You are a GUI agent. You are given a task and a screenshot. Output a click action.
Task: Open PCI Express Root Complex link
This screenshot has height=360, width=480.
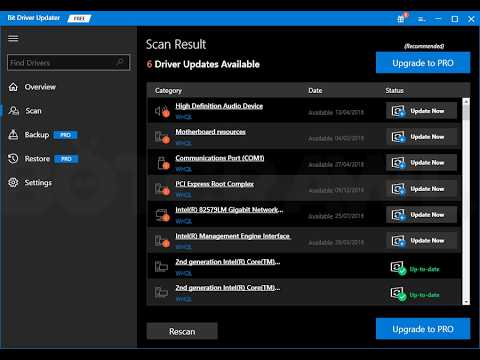click(x=214, y=184)
